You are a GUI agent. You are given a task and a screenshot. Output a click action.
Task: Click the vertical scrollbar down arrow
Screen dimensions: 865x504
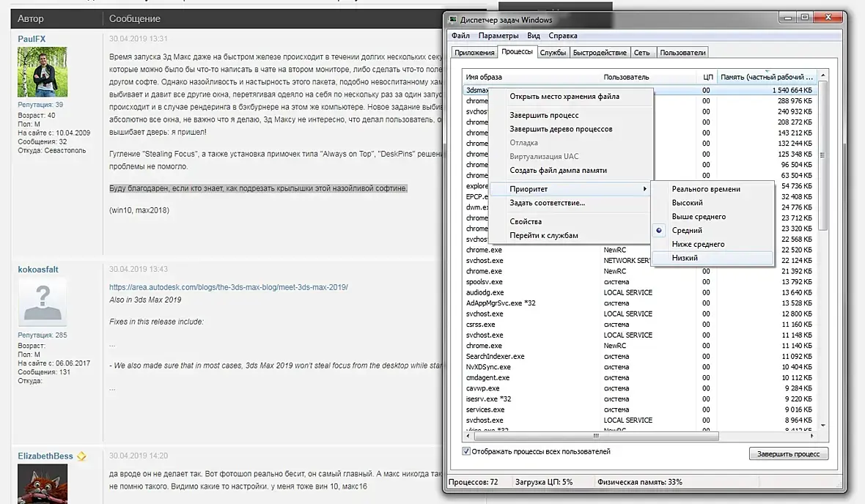click(823, 425)
